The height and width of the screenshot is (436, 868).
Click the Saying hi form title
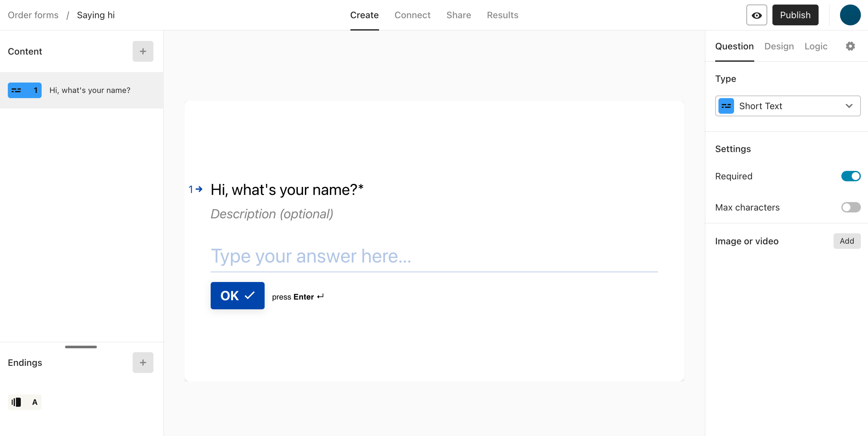click(96, 15)
